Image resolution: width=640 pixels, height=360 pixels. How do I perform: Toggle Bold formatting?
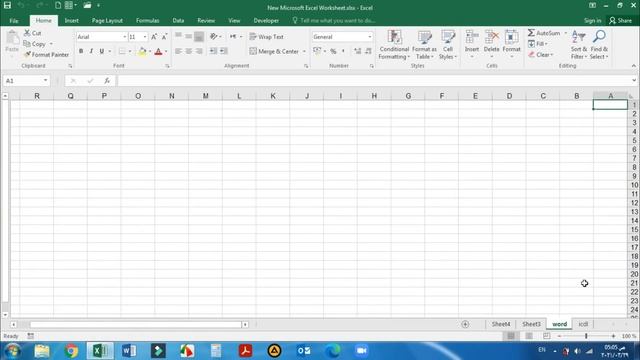pyautogui.click(x=81, y=51)
